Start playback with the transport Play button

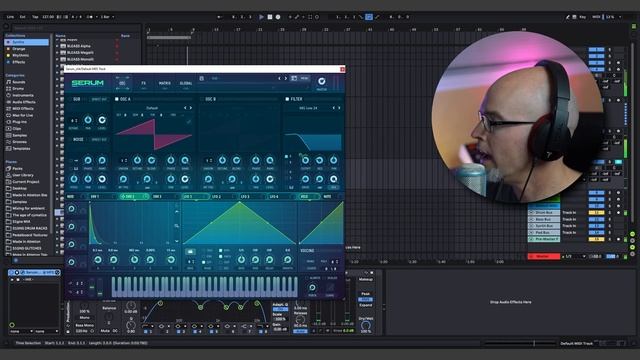click(261, 17)
